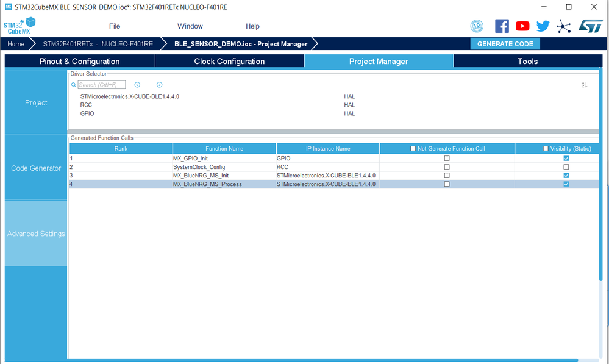Click the RCC IP instance cell in table
The width and height of the screenshot is (609, 364).
328,166
